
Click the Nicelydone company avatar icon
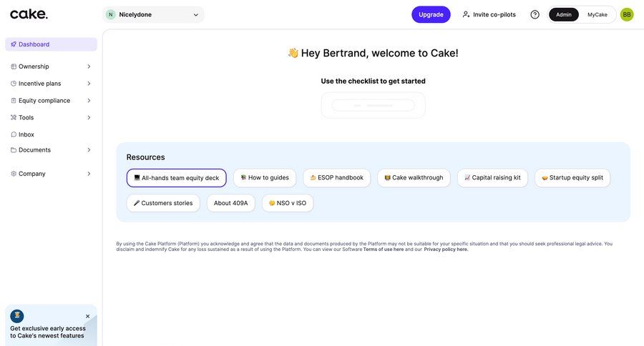(x=110, y=14)
